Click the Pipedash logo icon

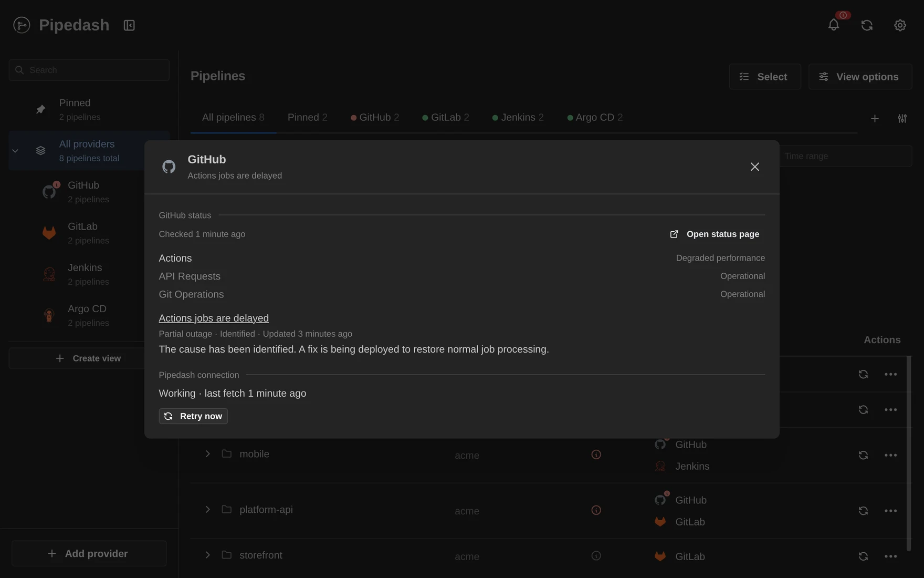point(22,25)
